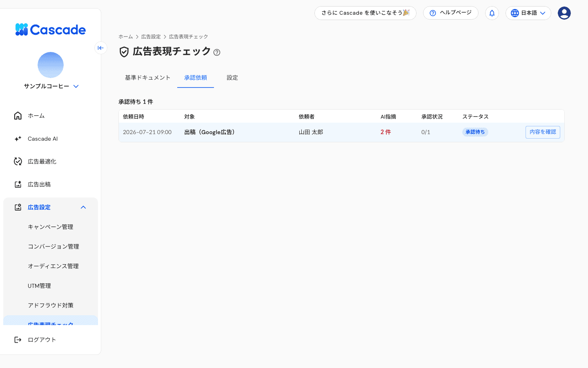Viewport: 588px width, 368px height.
Task: Open notifications bell icon
Action: click(x=492, y=13)
